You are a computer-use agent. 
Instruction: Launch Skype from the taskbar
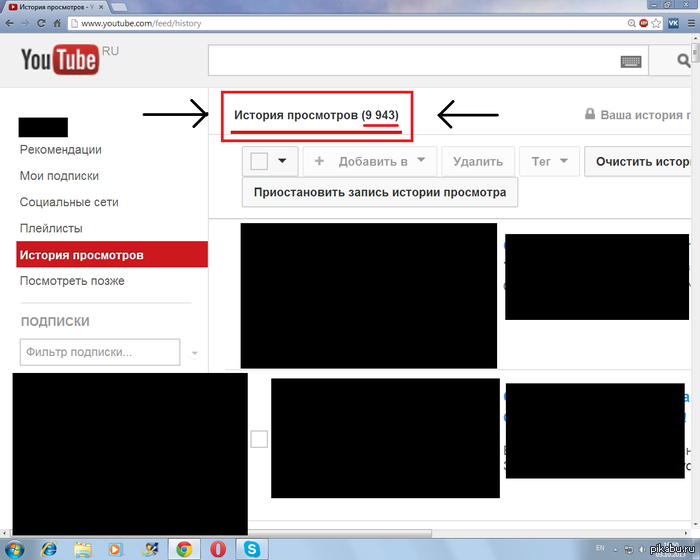point(252,549)
